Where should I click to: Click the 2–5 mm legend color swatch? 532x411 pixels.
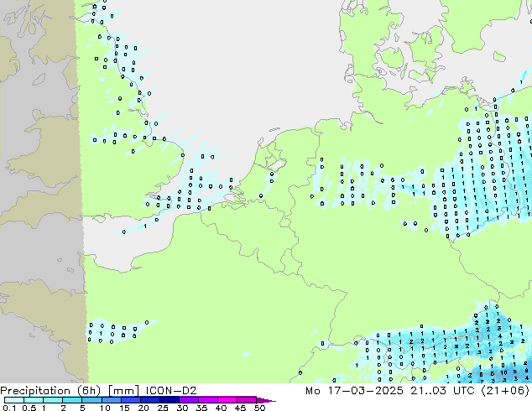pyautogui.click(x=72, y=400)
